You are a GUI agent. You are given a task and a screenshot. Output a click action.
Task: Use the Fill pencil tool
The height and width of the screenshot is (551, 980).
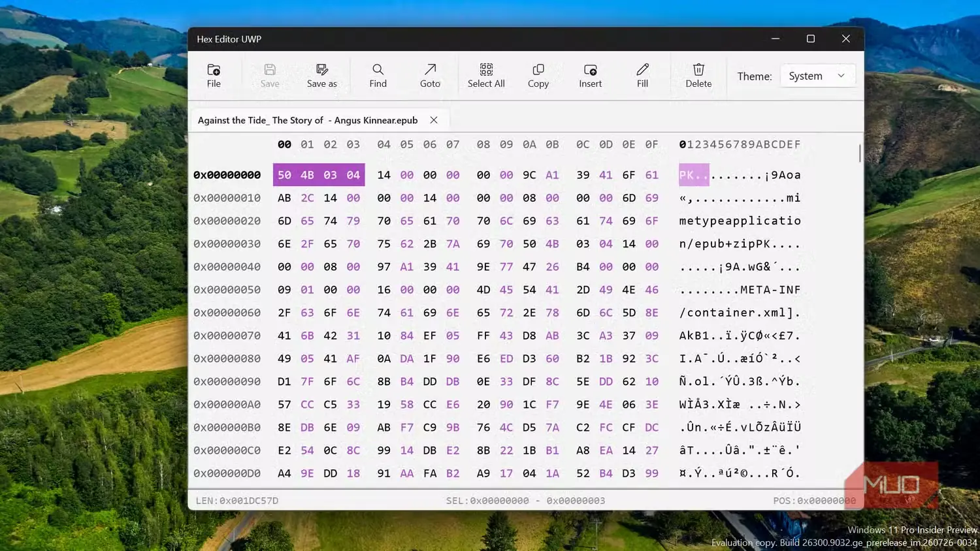coord(643,76)
